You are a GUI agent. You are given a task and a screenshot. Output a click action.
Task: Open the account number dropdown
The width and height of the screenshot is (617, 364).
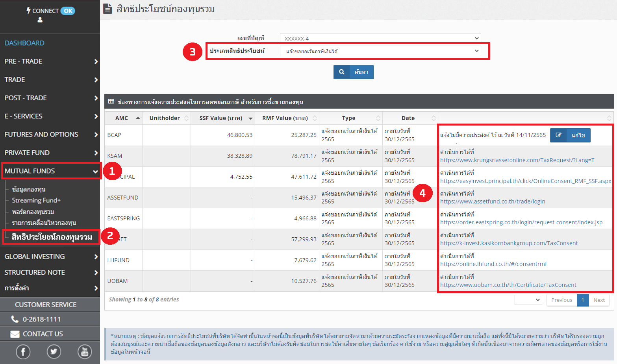(380, 38)
